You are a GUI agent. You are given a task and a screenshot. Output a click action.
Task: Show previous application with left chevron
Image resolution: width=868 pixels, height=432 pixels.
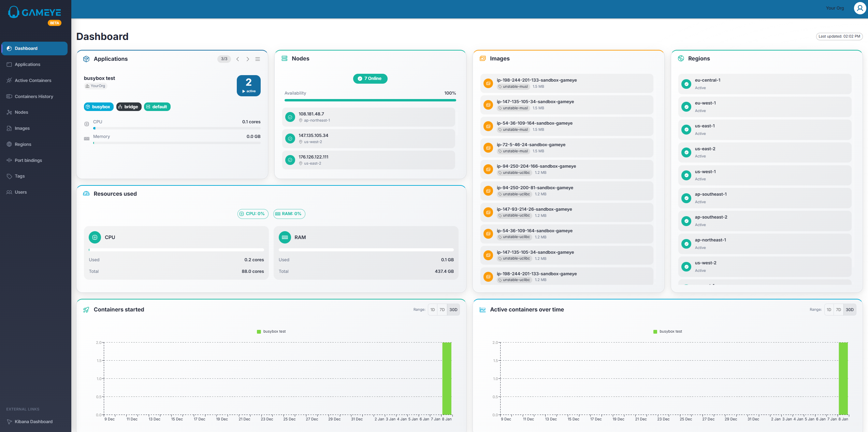point(238,59)
